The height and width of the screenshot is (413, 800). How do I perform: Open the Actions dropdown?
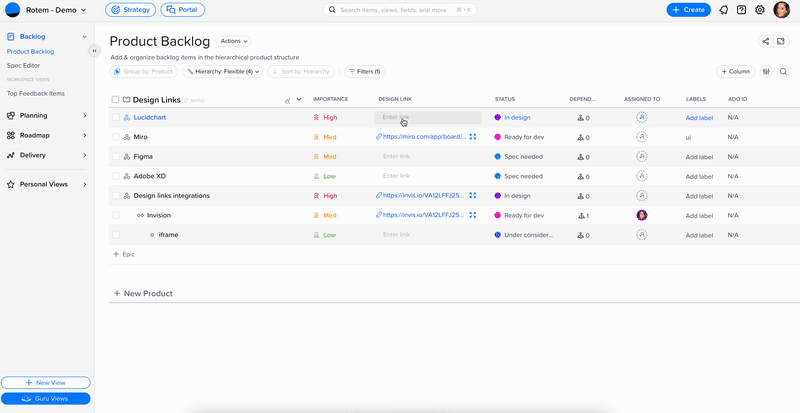[234, 41]
